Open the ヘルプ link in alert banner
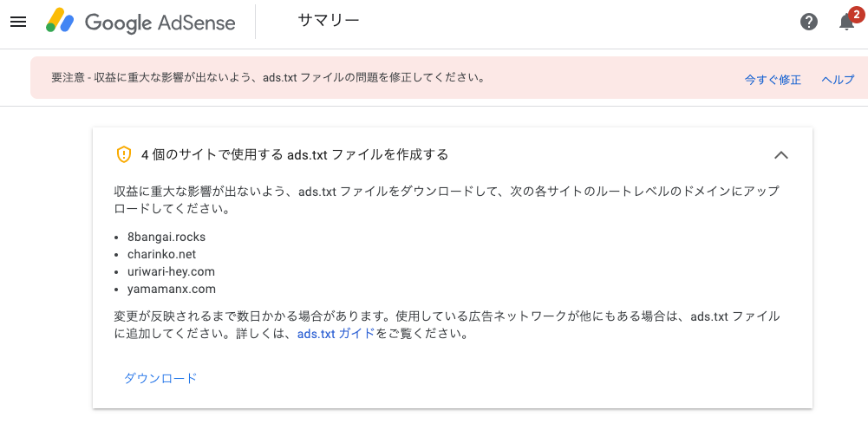This screenshot has width=868, height=430. [x=838, y=79]
